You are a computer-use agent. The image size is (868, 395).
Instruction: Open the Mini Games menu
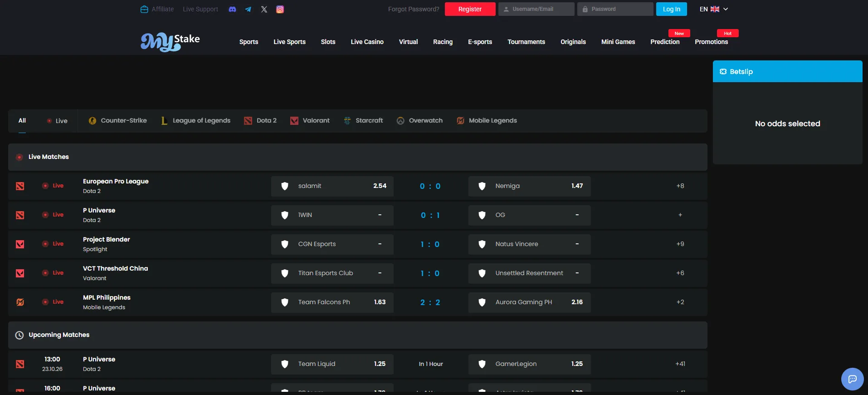point(618,42)
